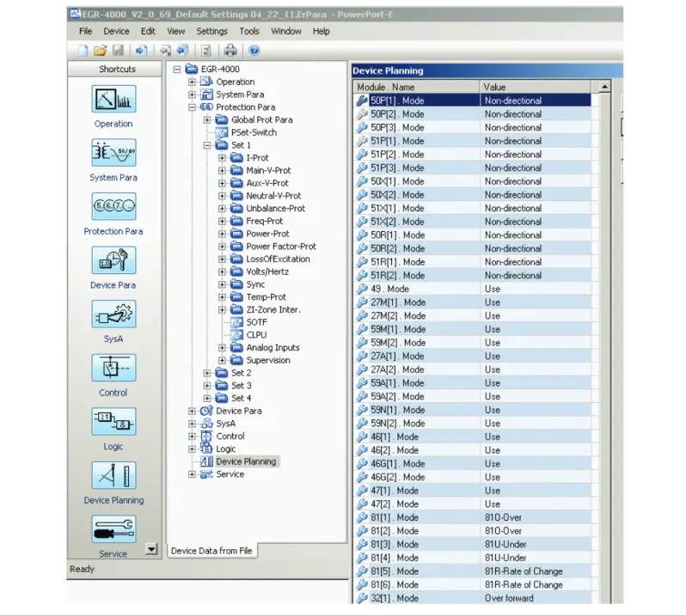Select the Device Data from File tab
This screenshot has width=686, height=616.
pos(211,551)
